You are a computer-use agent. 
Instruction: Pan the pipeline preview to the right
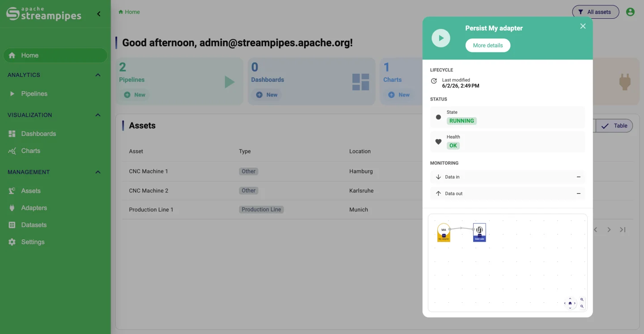[575, 303]
